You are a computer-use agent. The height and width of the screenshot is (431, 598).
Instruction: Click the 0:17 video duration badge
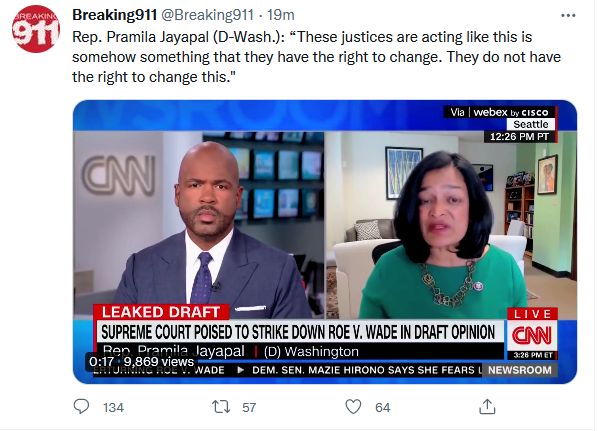coord(101,361)
